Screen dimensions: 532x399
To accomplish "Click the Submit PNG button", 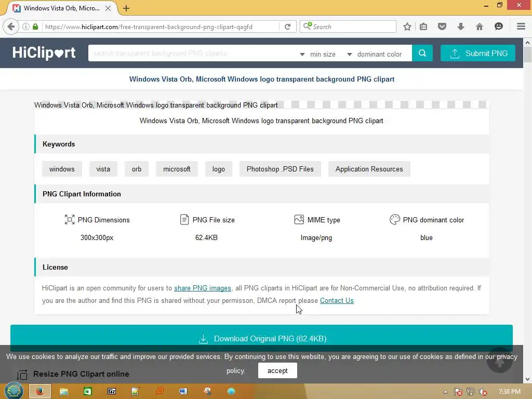I will (478, 53).
